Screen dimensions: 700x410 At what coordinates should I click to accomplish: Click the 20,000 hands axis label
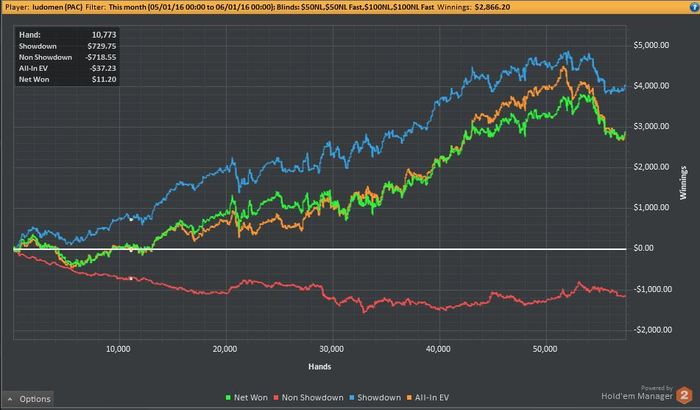tap(225, 349)
